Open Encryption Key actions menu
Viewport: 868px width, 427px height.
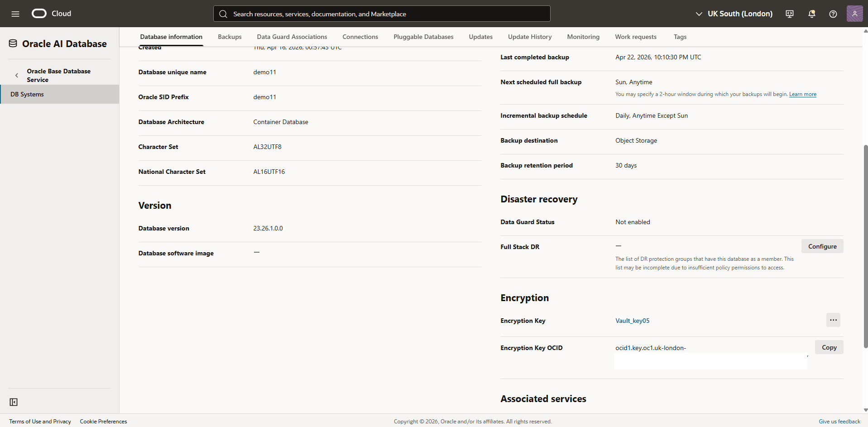[x=833, y=320]
